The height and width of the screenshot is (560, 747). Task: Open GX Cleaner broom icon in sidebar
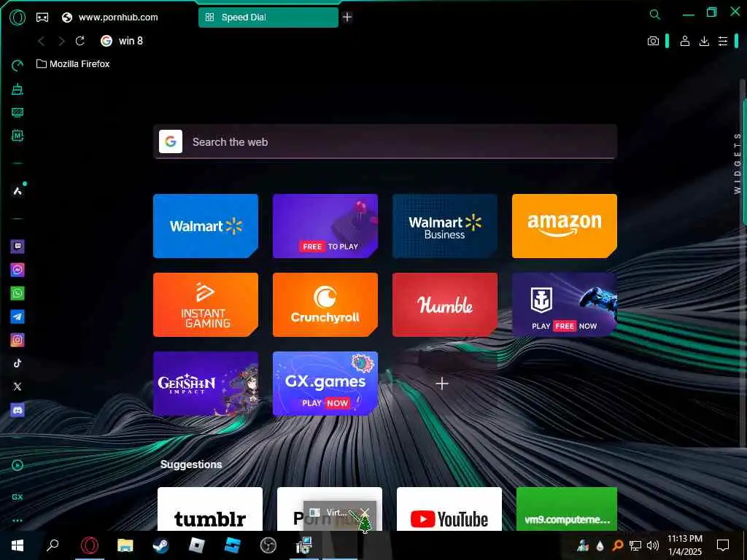pos(18,89)
